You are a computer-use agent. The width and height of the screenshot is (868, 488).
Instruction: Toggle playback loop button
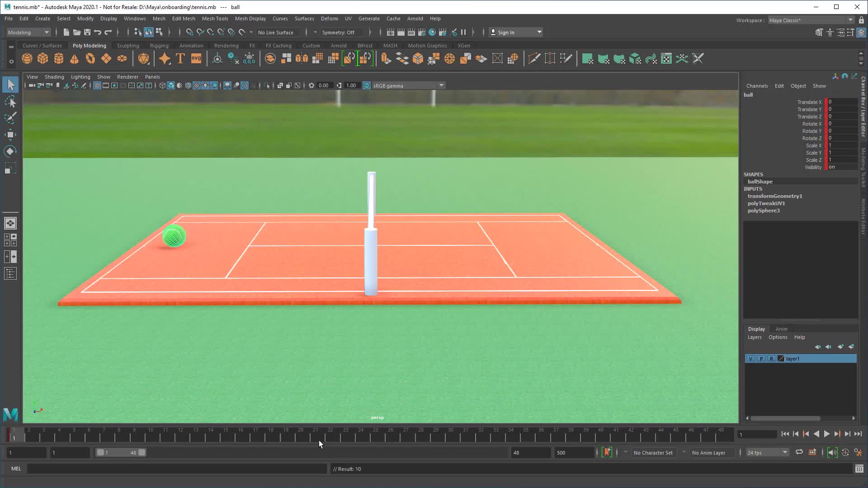[x=799, y=452]
